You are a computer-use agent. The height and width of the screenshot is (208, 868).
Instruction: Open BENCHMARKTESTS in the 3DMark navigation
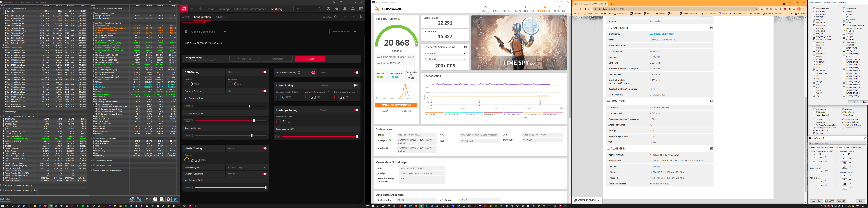(502, 9)
